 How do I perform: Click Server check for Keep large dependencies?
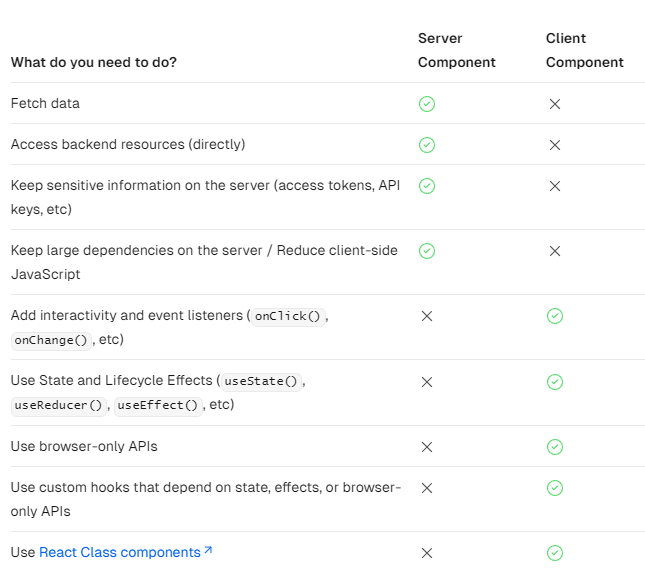coord(427,251)
